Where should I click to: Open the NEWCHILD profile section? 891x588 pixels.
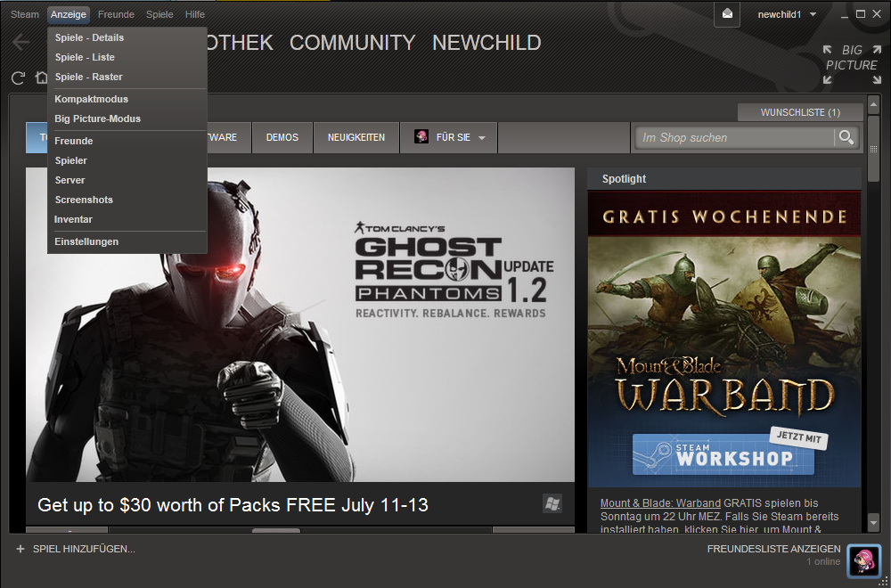coord(487,43)
